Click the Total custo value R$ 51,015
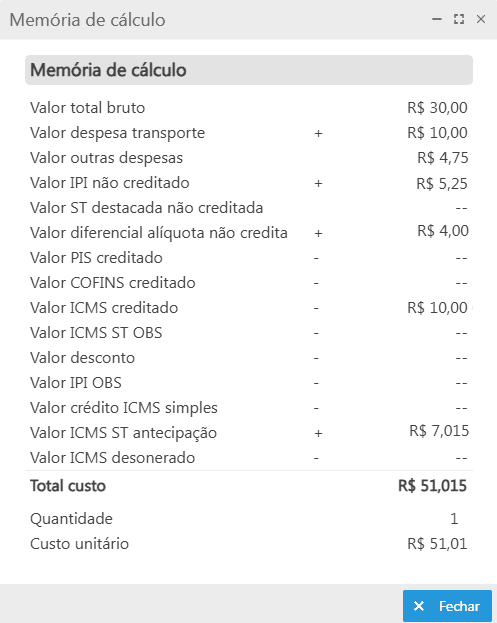Viewport: 497px width, 623px height. tap(432, 486)
